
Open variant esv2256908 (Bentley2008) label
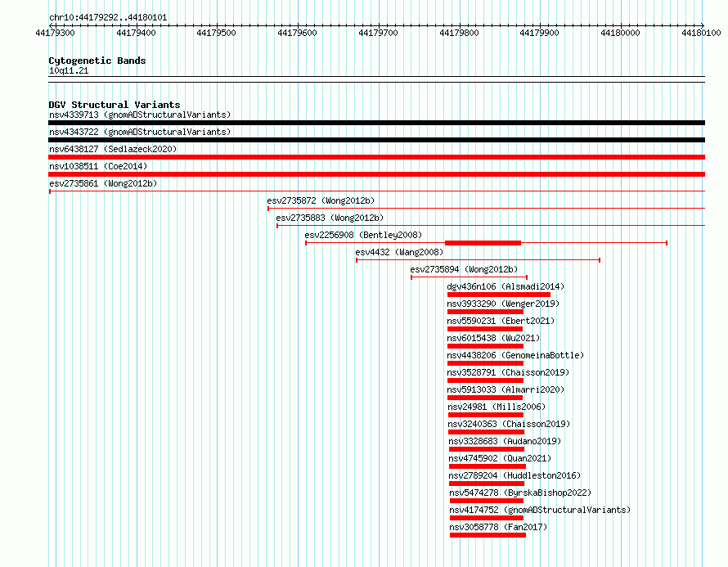[x=363, y=235]
